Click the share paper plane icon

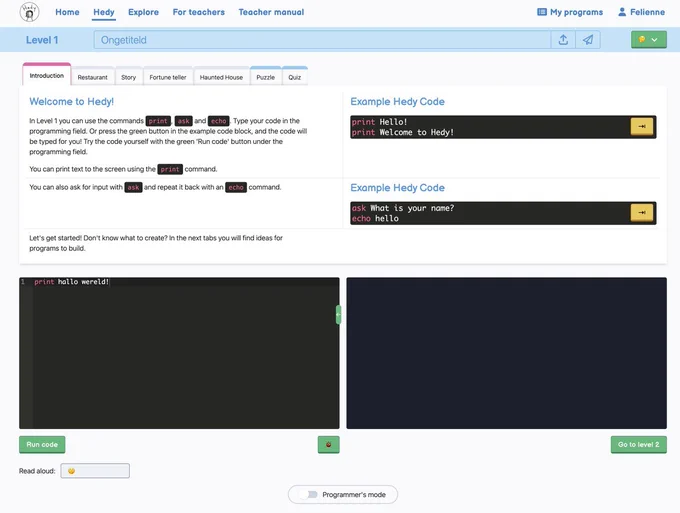pos(588,40)
